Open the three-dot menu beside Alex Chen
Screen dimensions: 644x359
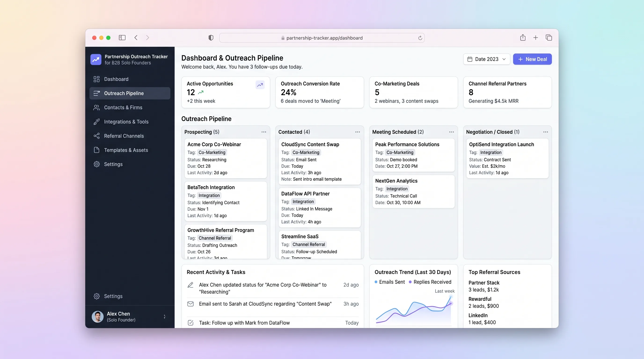coord(165,316)
